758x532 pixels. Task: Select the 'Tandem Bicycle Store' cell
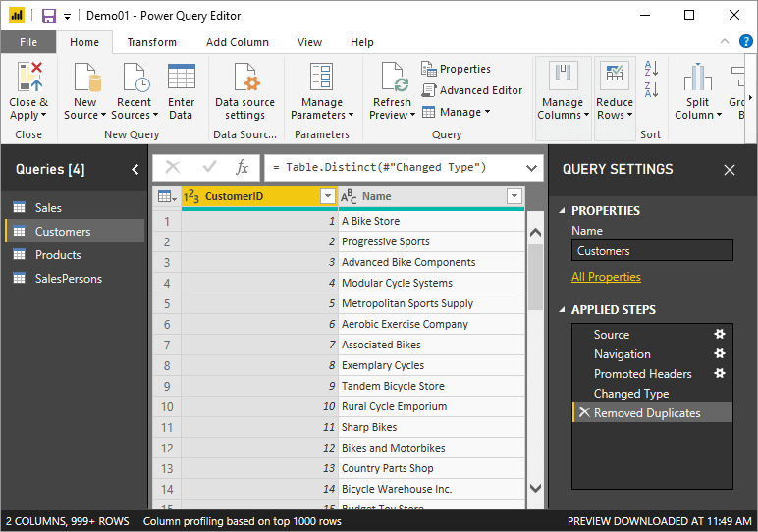[431, 386]
